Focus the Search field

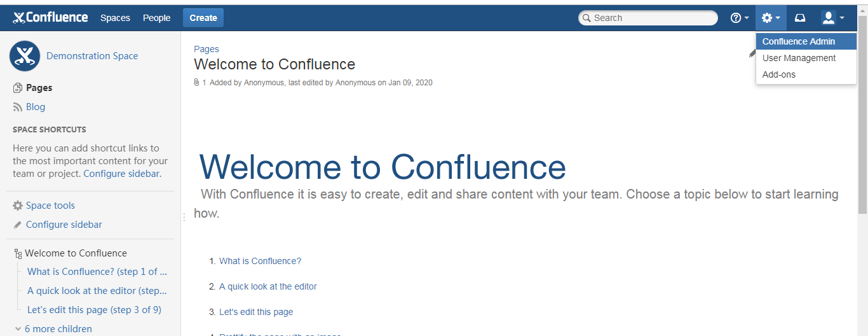pyautogui.click(x=648, y=18)
